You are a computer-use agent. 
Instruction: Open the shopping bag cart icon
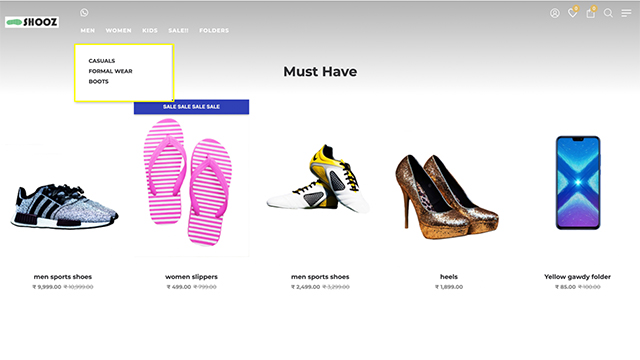(590, 13)
